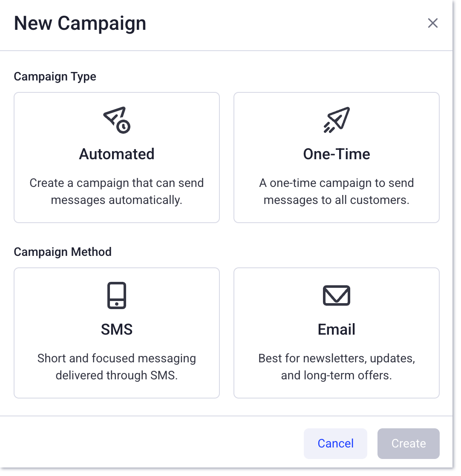Click the One-Time card description text
Image resolution: width=461 pixels, height=476 pixels.
(336, 191)
